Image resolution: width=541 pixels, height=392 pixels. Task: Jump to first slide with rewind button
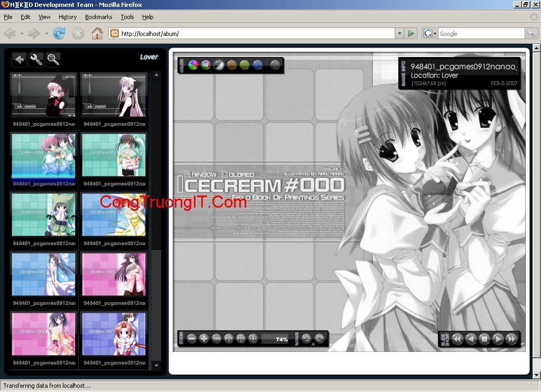(x=457, y=339)
